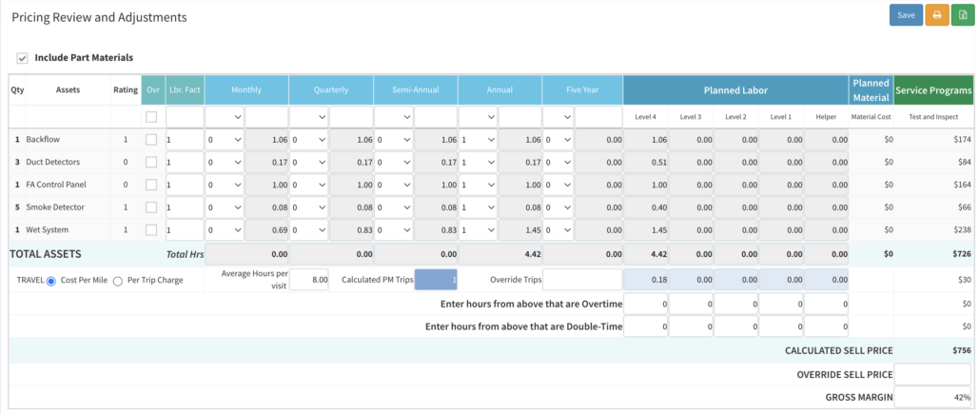The width and height of the screenshot is (980, 414).
Task: Toggle Include Part Materials checkbox
Action: point(23,58)
